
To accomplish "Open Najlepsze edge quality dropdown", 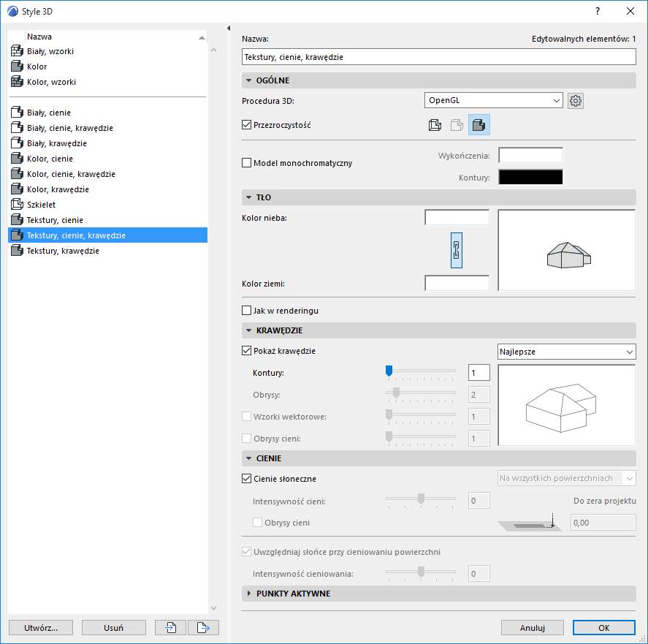I will coord(567,352).
